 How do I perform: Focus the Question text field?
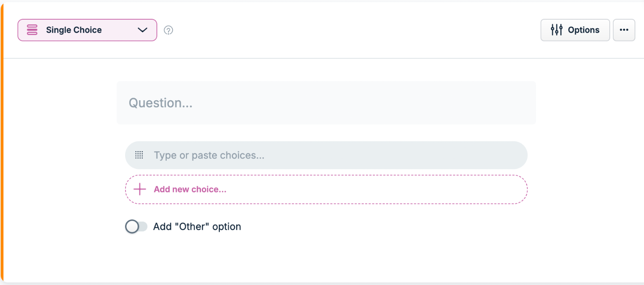pos(326,103)
